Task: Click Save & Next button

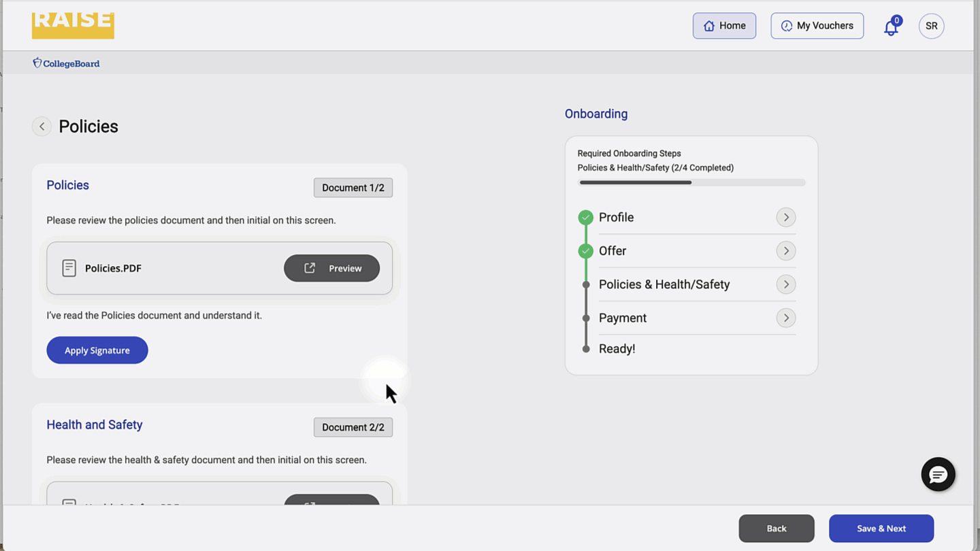Action: 881,529
